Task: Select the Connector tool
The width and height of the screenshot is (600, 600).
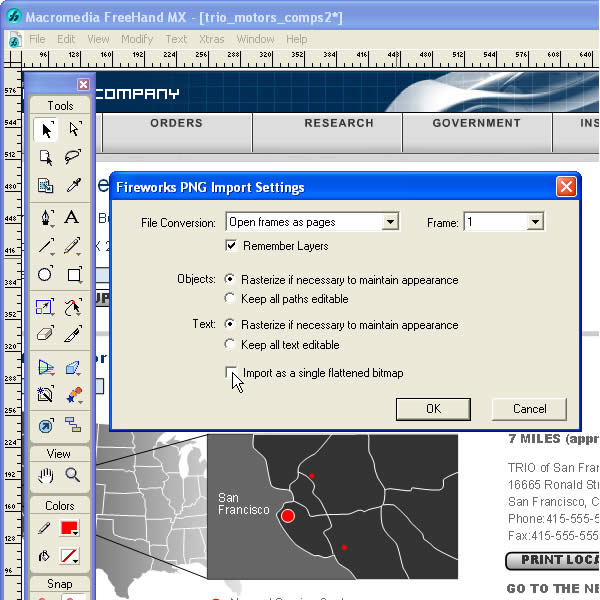Action: tap(73, 425)
